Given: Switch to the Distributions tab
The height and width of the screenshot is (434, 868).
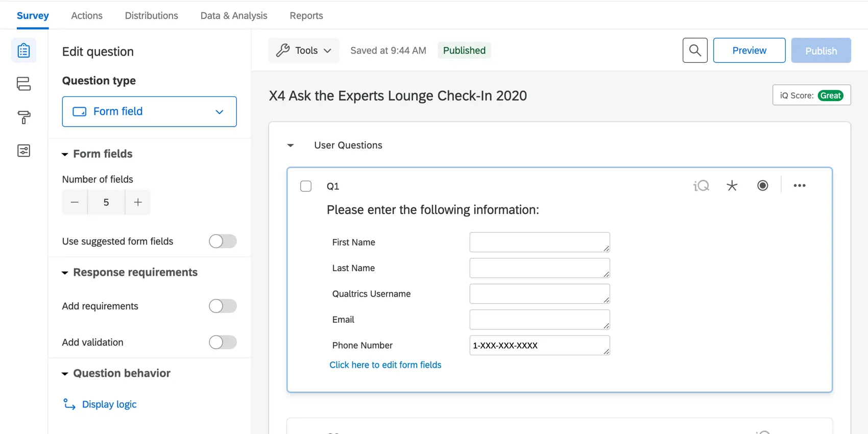Looking at the screenshot, I should [151, 15].
